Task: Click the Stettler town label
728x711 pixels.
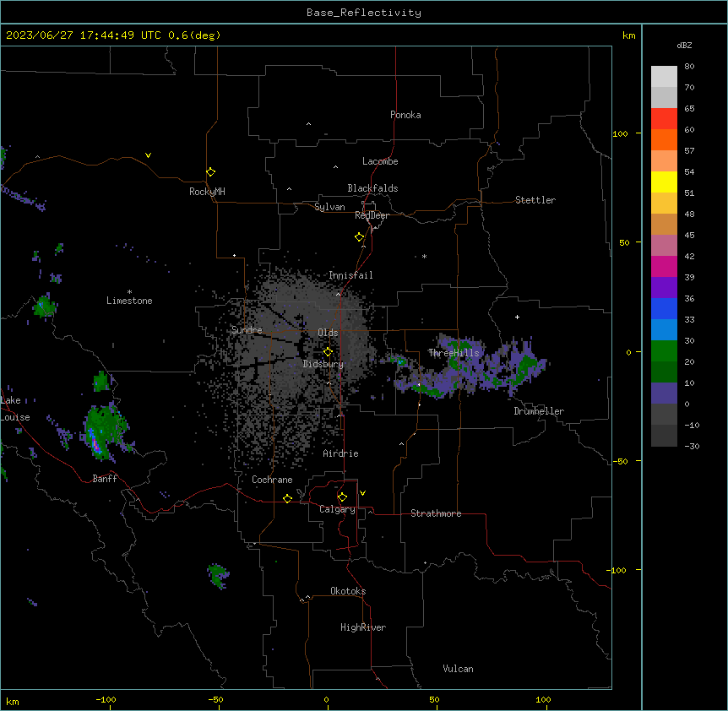Action: pyautogui.click(x=535, y=200)
